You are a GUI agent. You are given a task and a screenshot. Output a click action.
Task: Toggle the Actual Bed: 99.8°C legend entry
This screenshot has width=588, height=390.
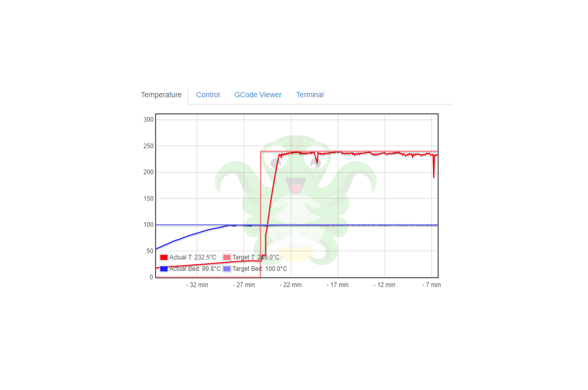(x=195, y=268)
